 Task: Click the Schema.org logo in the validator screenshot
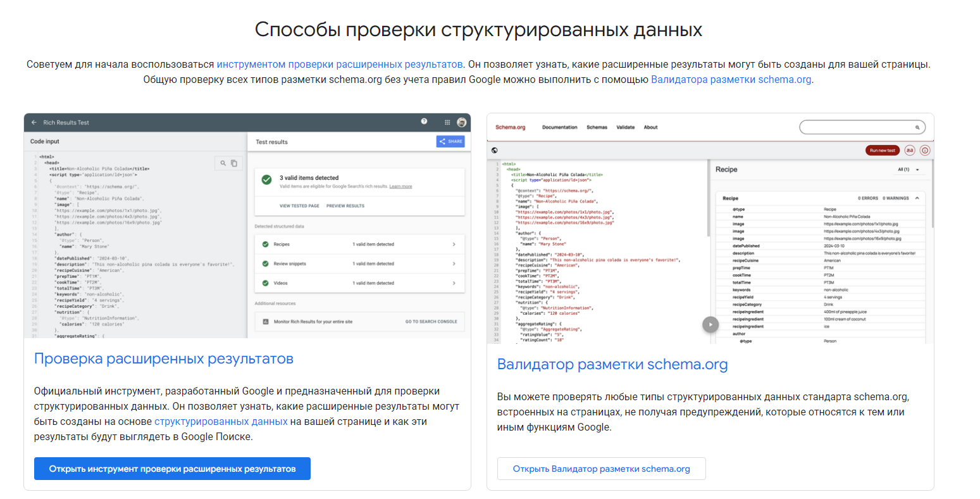click(x=510, y=127)
